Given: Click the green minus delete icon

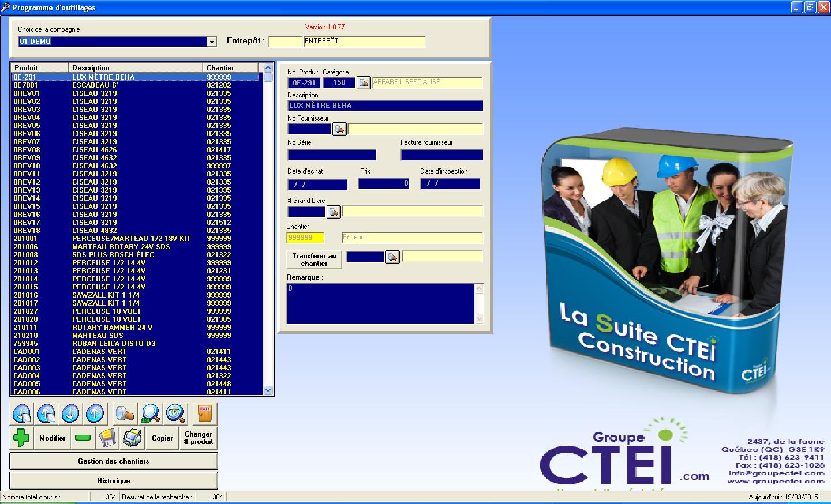Looking at the screenshot, I should point(83,438).
